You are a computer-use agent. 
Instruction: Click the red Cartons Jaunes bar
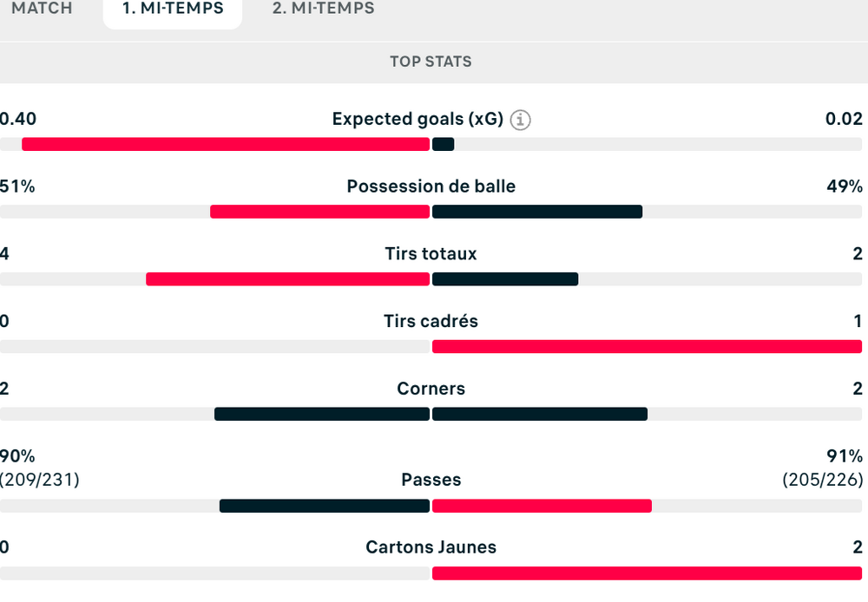click(x=647, y=573)
